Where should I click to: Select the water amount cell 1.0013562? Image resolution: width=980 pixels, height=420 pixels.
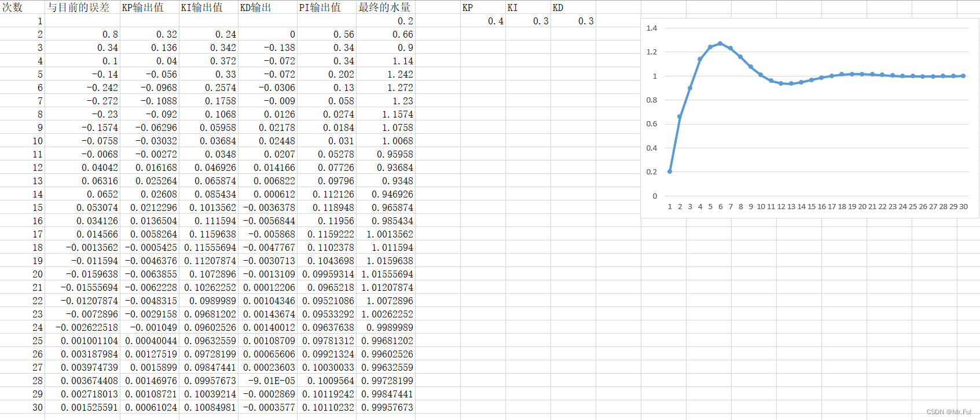[386, 234]
